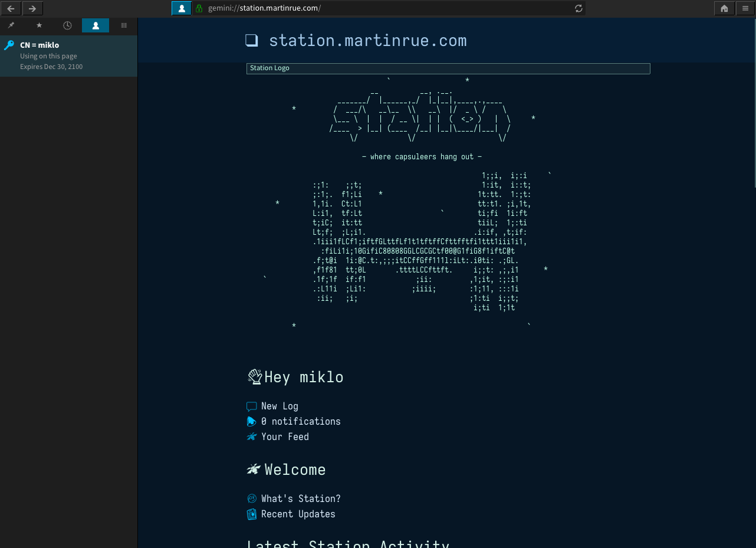Open the hamburger application menu
Viewport: 756px width, 548px height.
point(745,8)
